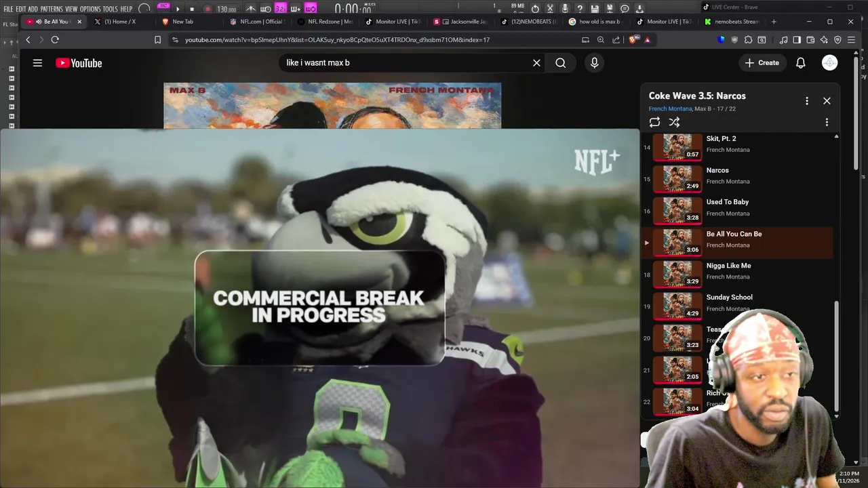The height and width of the screenshot is (488, 868).
Task: Switch to the Jacksonville Jaguars tab
Action: click(x=460, y=22)
